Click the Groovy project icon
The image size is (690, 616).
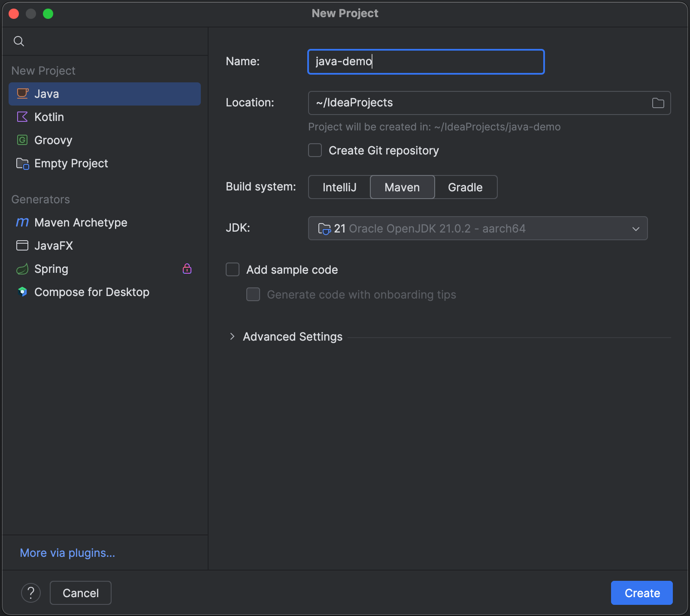(x=22, y=140)
